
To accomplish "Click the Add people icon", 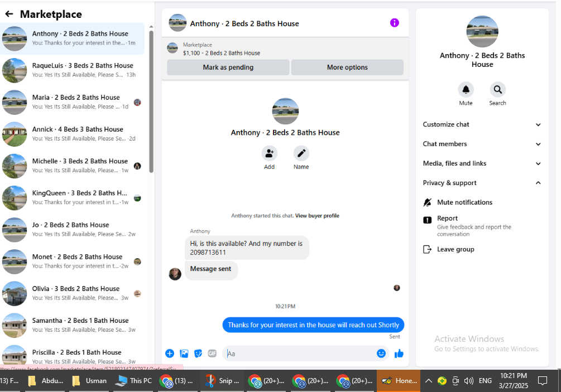I will coord(270,153).
